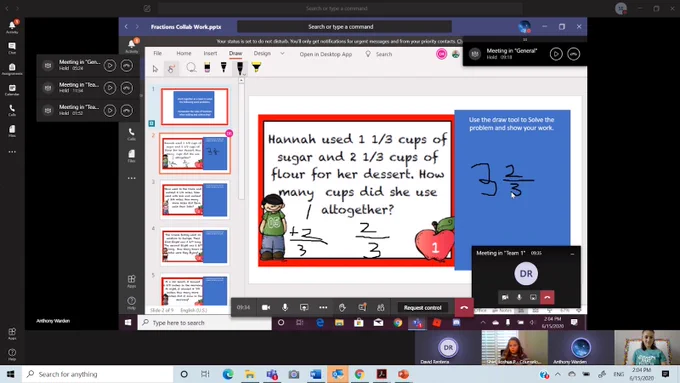Open Chat in the outer Teams sidebar
This screenshot has width=680, height=383.
tap(12, 48)
